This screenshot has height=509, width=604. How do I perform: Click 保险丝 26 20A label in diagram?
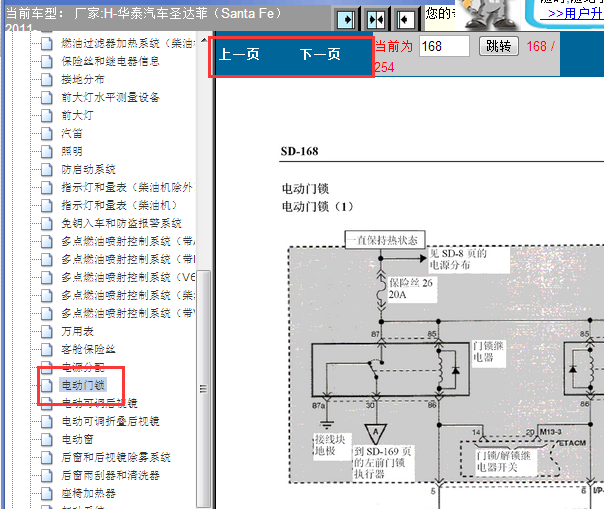click(411, 289)
